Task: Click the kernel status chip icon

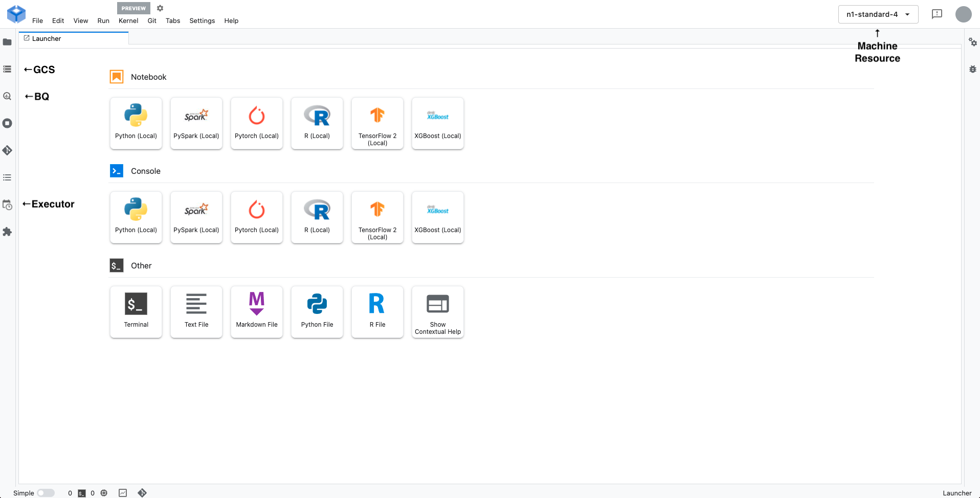Action: 104,493
